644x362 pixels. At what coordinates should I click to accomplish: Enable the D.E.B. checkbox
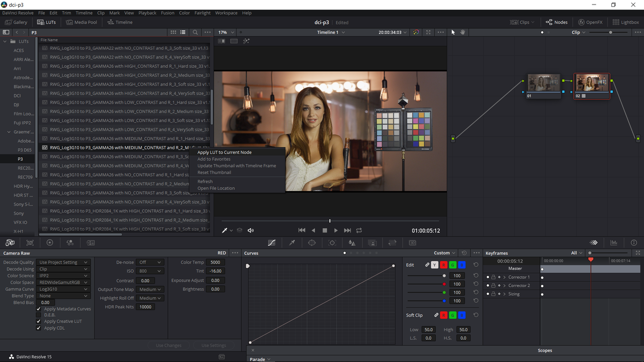(39, 315)
